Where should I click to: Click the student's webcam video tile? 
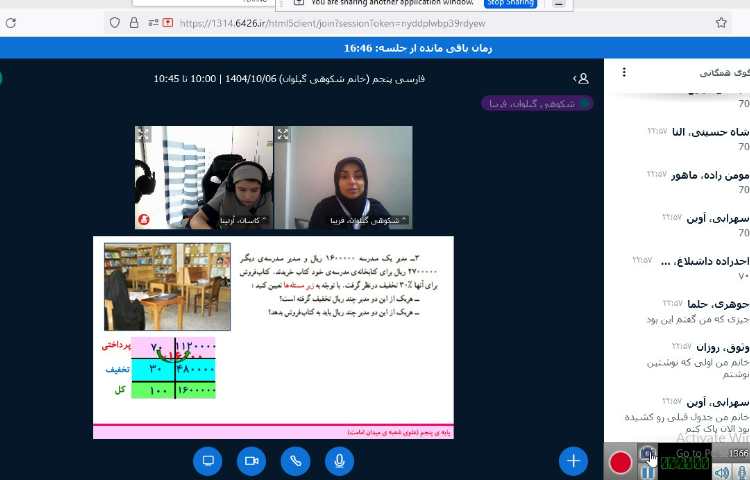(204, 177)
